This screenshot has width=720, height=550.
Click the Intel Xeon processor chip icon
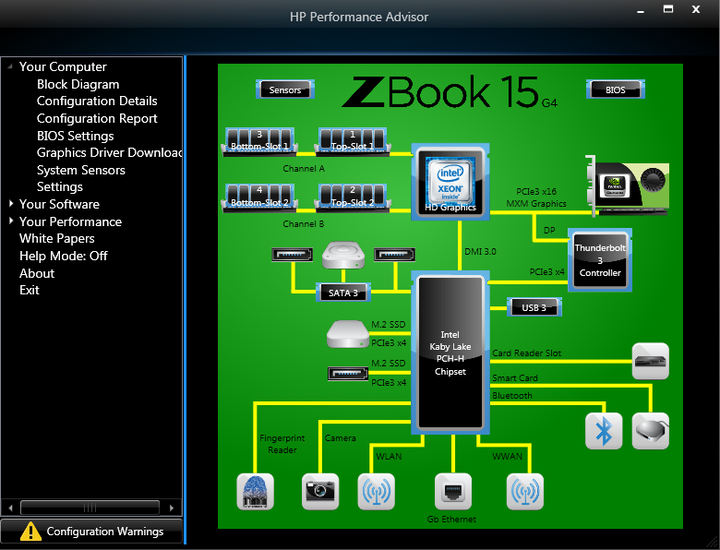tap(450, 182)
